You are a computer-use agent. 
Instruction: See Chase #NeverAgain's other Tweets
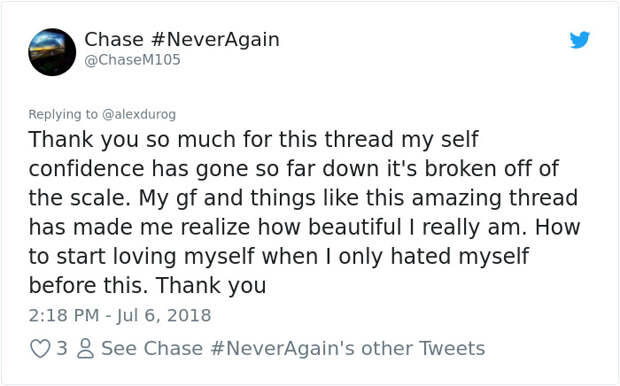tap(293, 348)
